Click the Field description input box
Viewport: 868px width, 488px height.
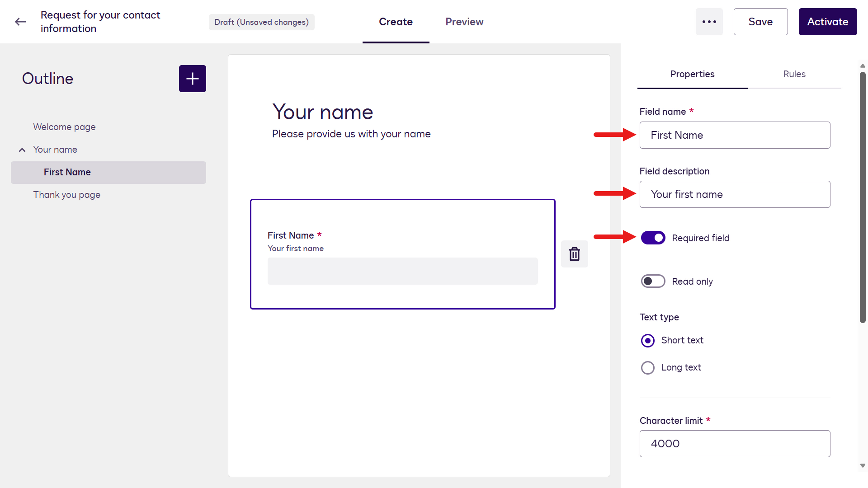pos(735,194)
